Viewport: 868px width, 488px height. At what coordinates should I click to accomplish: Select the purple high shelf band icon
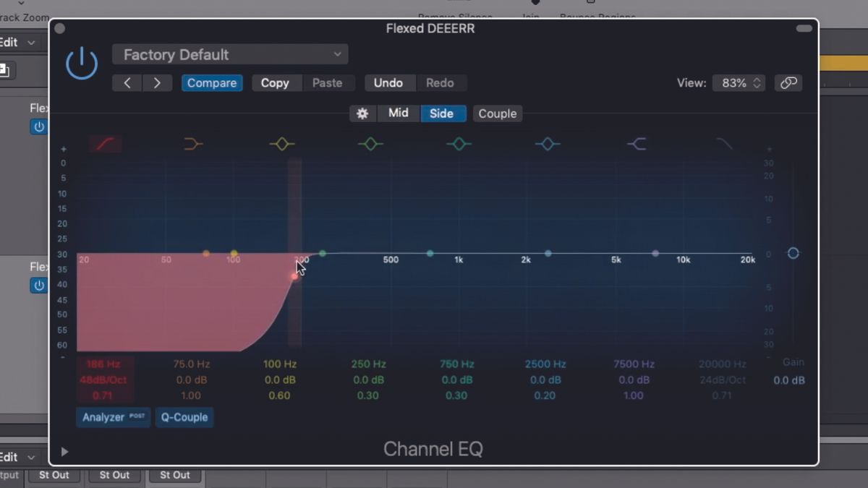637,143
